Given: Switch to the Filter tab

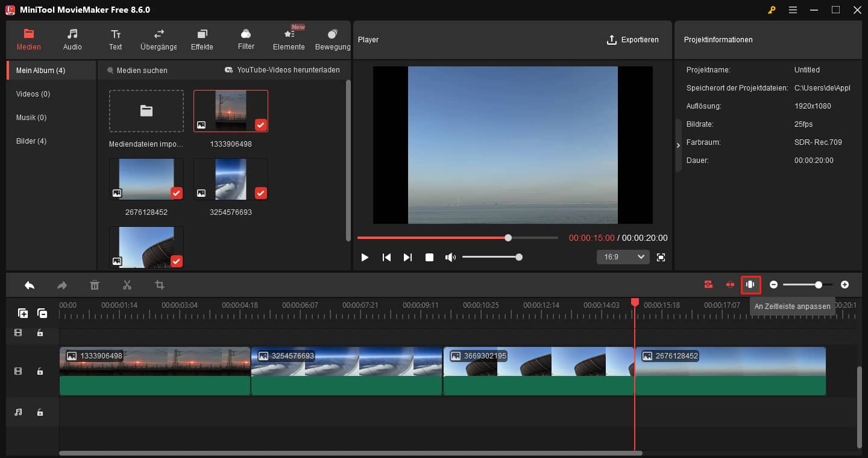Looking at the screenshot, I should [246, 39].
